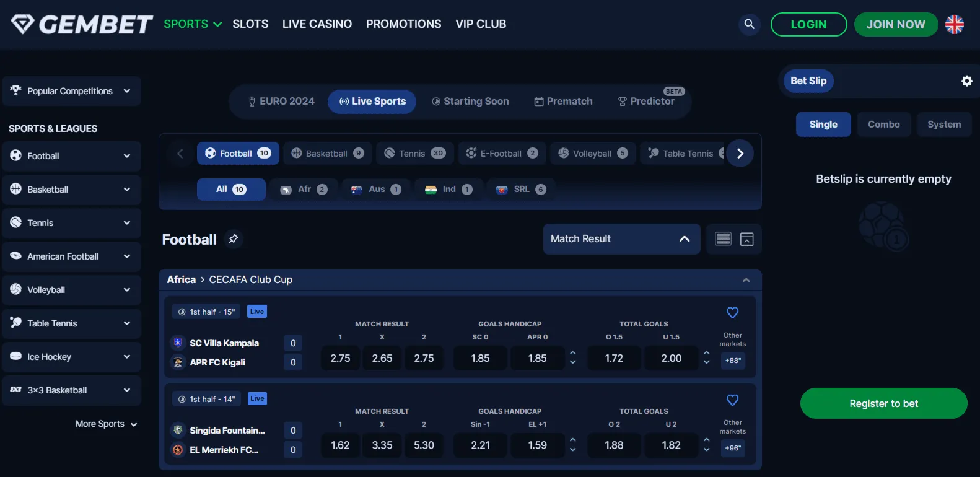Click Singida Fountain team crest

[x=178, y=430]
